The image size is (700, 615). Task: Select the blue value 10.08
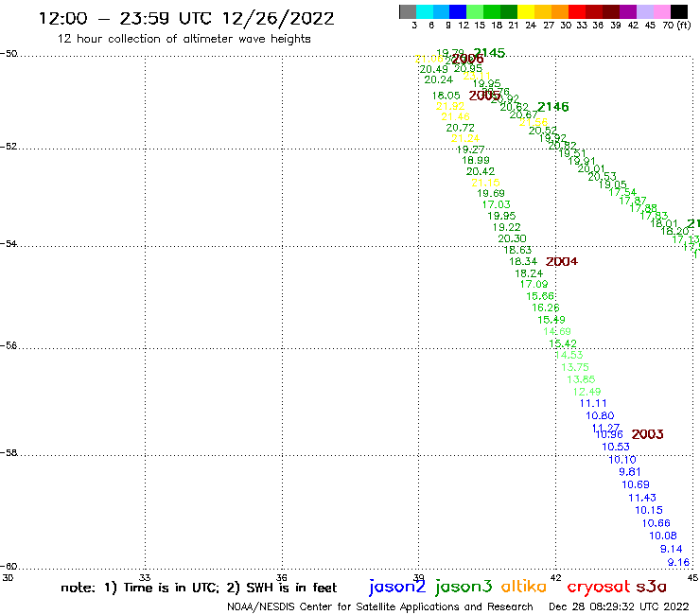point(663,536)
